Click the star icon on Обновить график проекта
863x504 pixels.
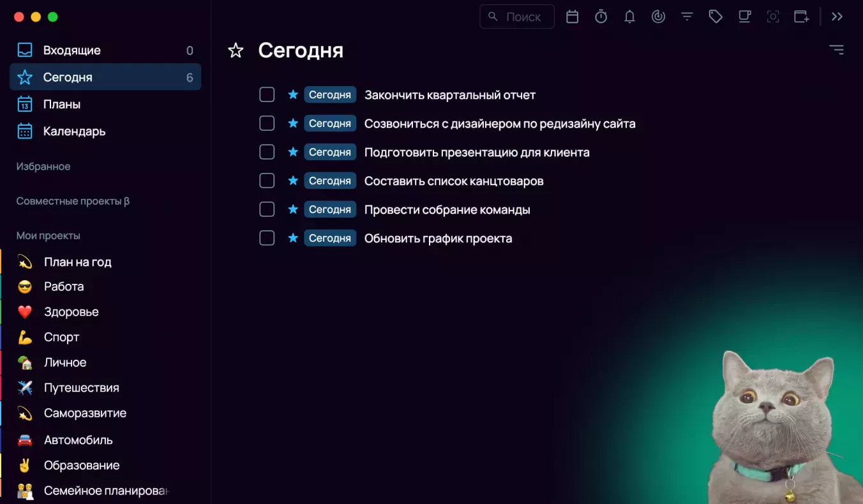[293, 238]
